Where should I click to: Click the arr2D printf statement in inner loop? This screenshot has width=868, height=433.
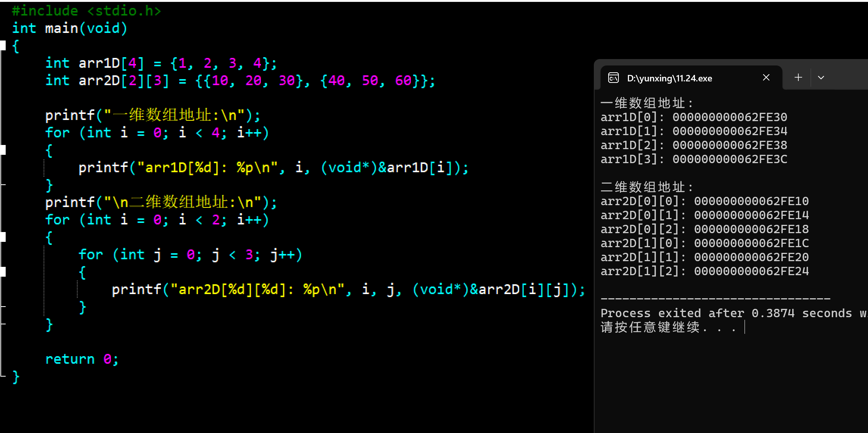(348, 290)
